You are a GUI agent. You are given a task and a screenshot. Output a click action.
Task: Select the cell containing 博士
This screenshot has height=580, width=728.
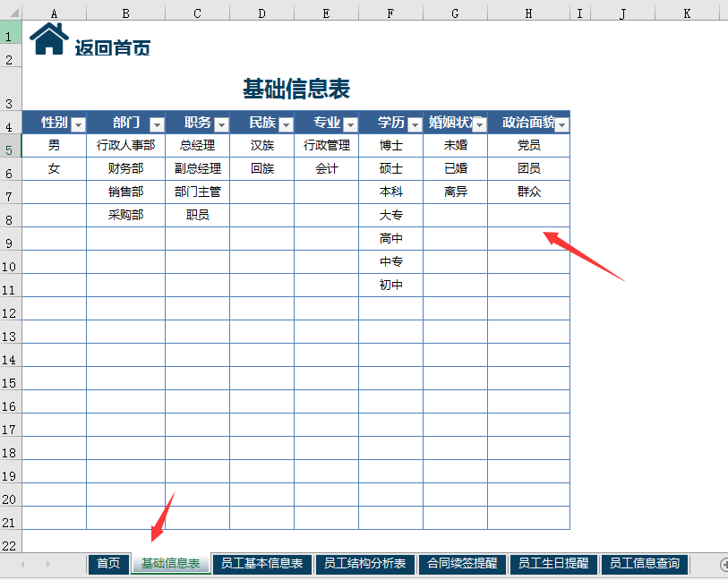(390, 145)
